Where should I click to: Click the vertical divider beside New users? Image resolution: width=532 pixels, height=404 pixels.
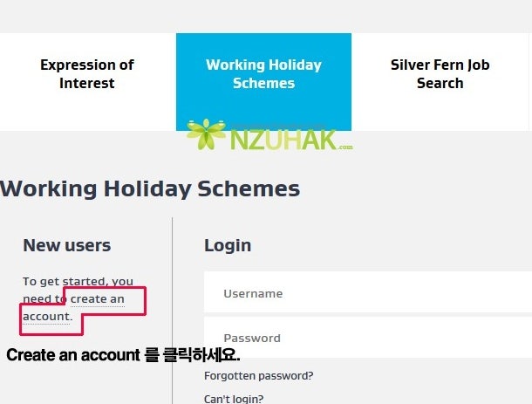coord(172,311)
